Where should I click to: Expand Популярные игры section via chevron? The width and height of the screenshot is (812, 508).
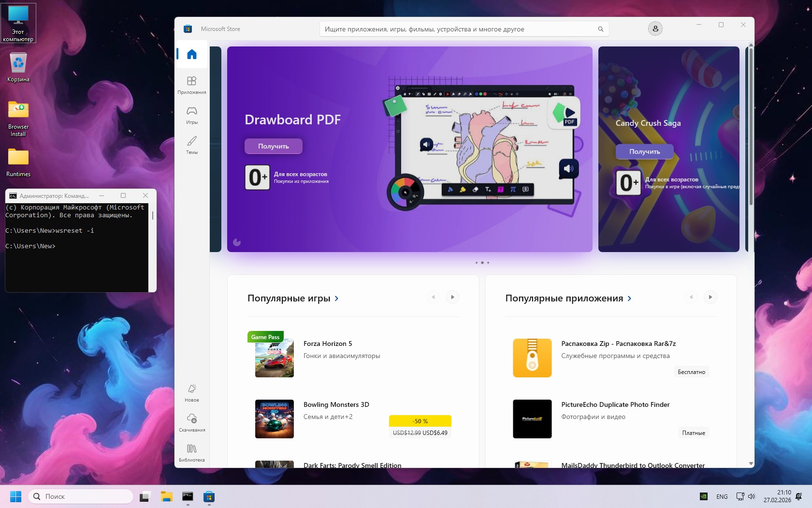pyautogui.click(x=336, y=299)
